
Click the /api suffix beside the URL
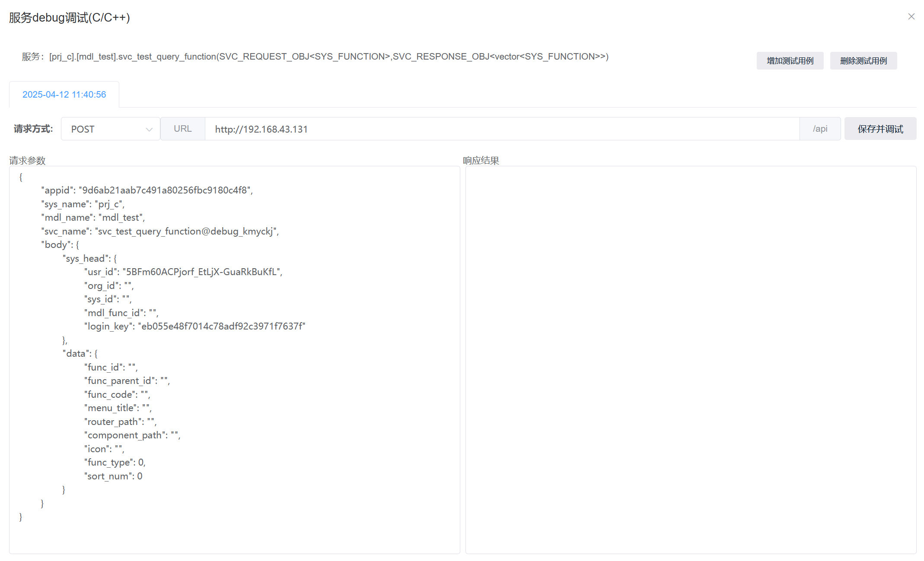(819, 129)
